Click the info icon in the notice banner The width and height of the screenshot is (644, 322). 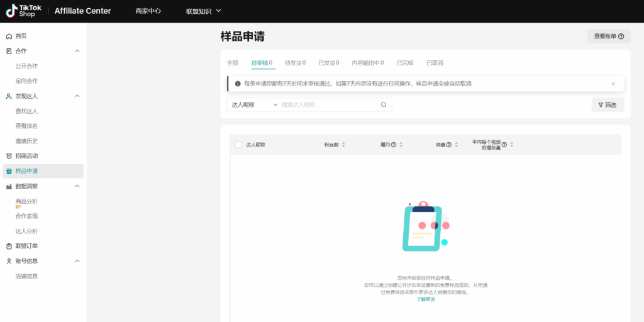pos(238,84)
